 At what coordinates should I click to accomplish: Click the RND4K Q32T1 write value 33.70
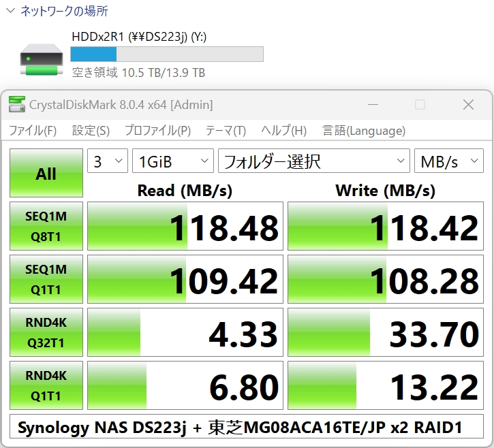386,332
